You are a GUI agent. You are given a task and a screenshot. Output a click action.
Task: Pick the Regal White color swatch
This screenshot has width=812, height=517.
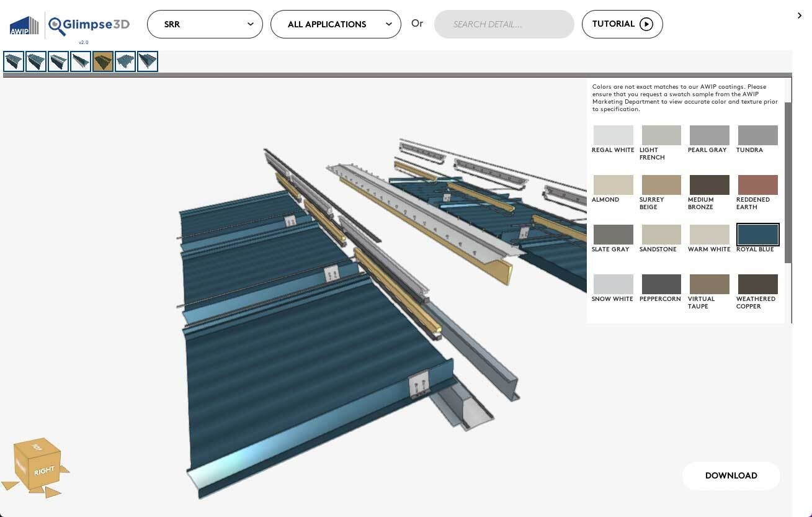click(613, 135)
